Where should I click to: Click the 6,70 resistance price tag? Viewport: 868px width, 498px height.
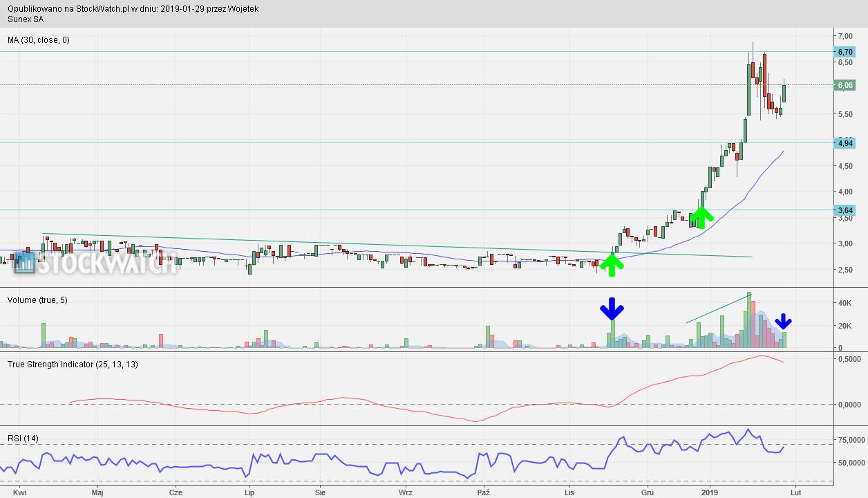(x=845, y=52)
